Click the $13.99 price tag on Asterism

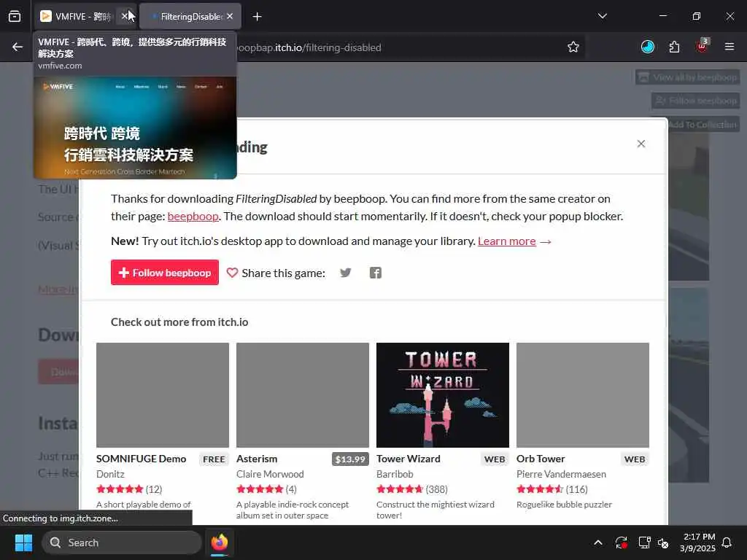point(350,459)
